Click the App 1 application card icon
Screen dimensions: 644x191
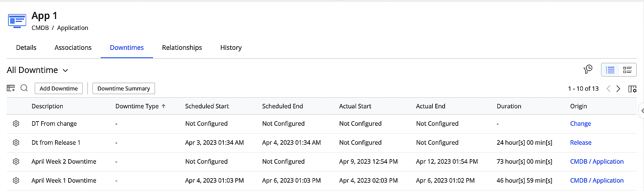(17, 21)
